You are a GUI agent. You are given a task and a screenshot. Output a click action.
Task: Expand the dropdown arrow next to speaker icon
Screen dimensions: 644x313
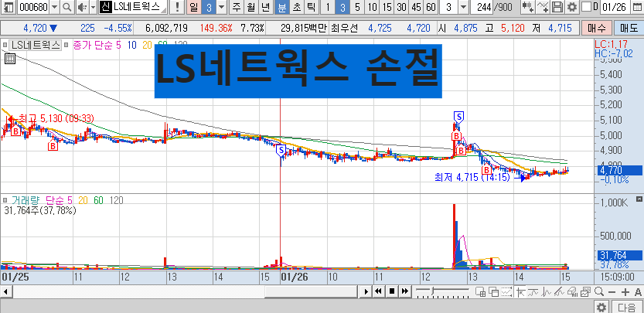pyautogui.click(x=93, y=7)
